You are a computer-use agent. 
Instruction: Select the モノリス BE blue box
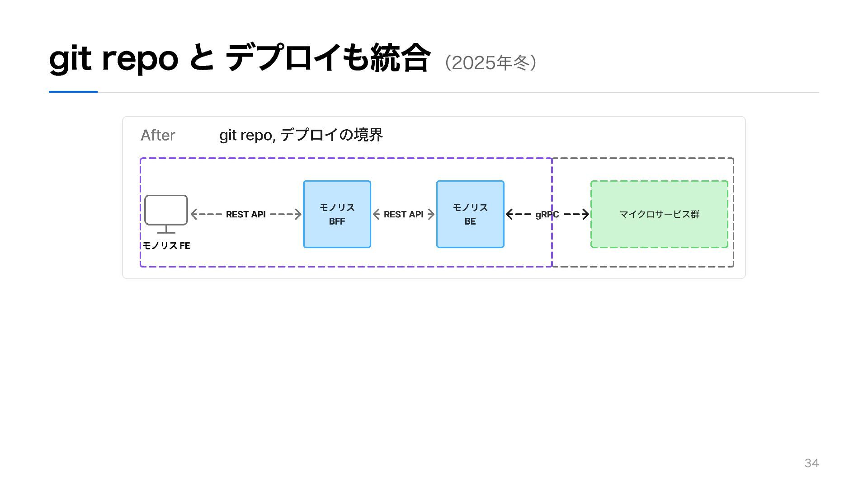(470, 214)
